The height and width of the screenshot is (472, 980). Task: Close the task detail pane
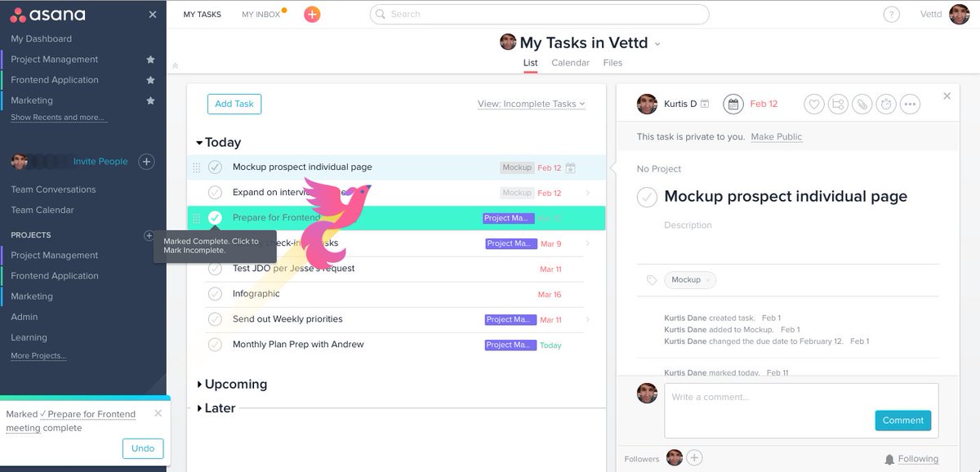[x=947, y=96]
